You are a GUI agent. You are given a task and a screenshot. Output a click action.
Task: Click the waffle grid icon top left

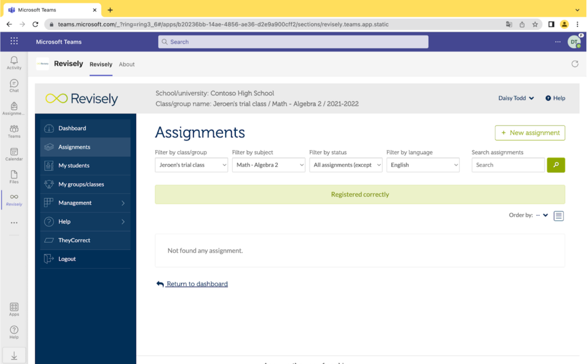(14, 41)
